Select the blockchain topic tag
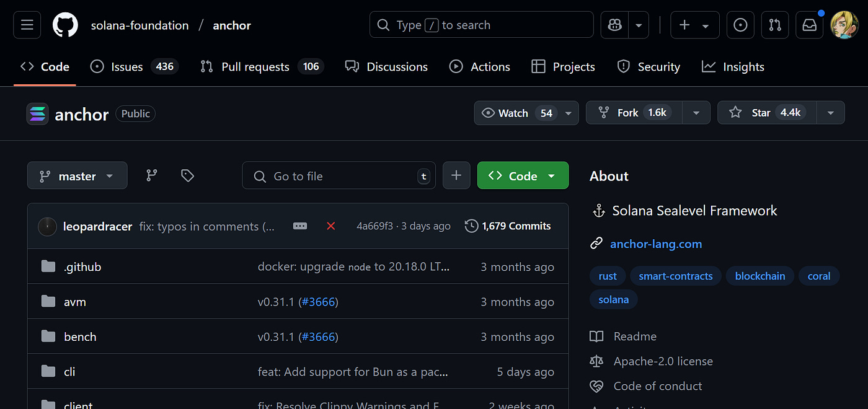Screen dimensions: 868x409 coord(760,276)
